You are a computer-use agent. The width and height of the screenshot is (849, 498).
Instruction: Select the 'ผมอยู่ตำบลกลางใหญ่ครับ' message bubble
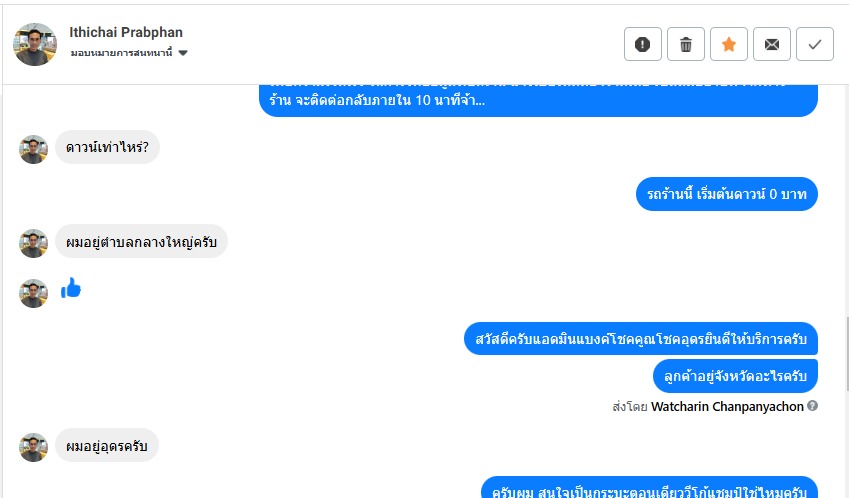click(x=141, y=241)
